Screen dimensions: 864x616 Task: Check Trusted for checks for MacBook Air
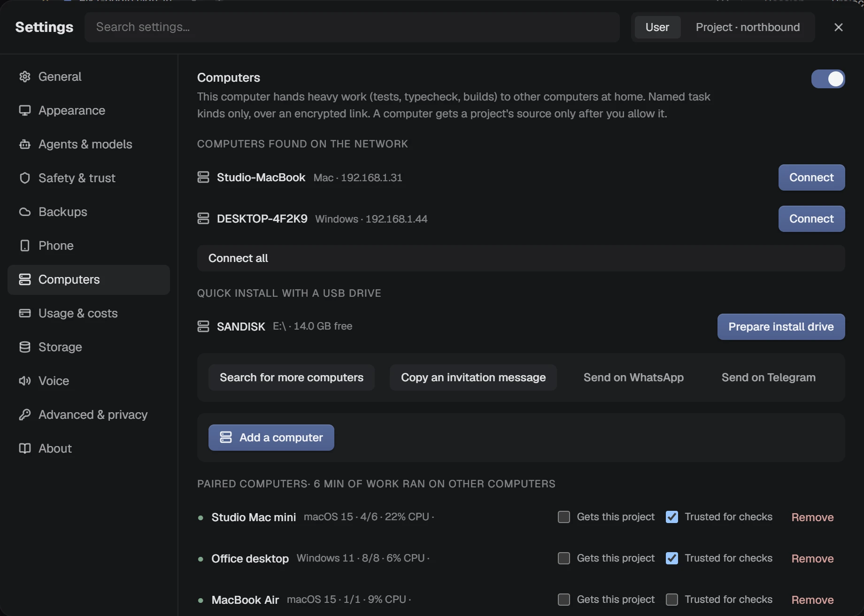[x=672, y=600]
